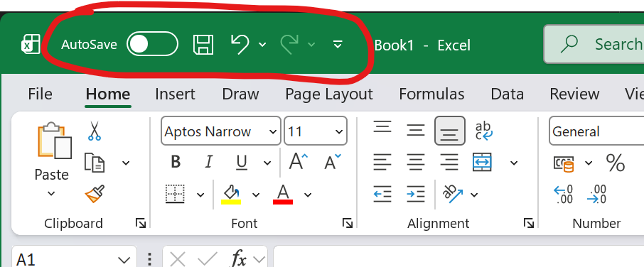Open the Formulas tab
The height and width of the screenshot is (267, 644).
coord(431,94)
